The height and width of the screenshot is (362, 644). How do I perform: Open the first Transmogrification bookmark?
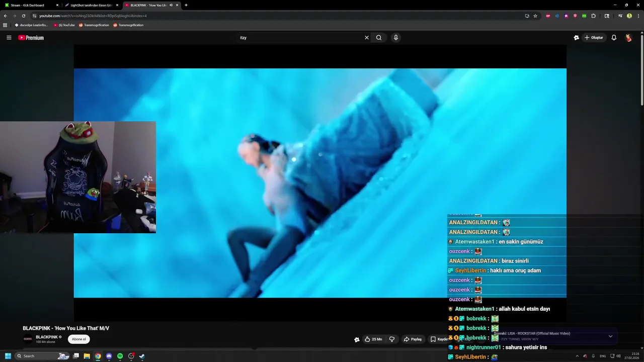pos(94,25)
